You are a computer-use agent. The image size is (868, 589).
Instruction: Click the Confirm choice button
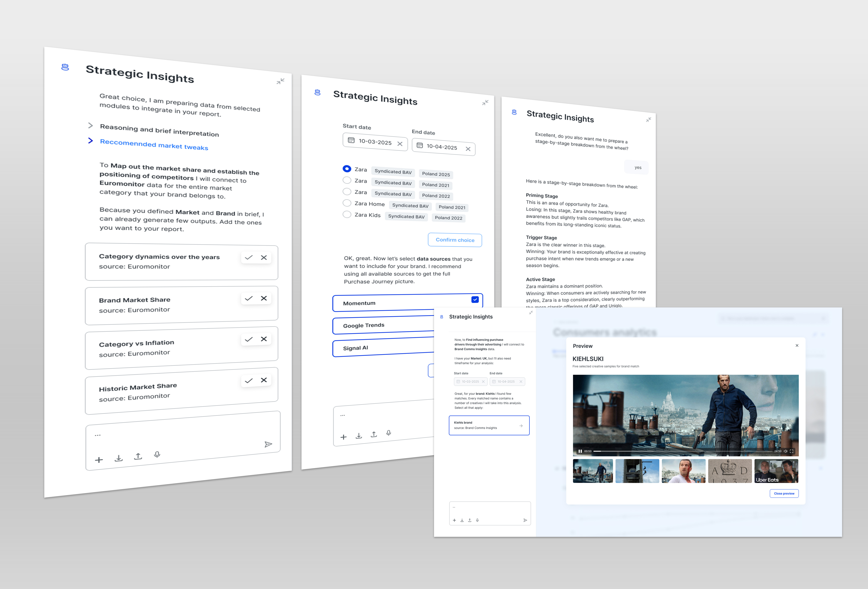coord(455,240)
